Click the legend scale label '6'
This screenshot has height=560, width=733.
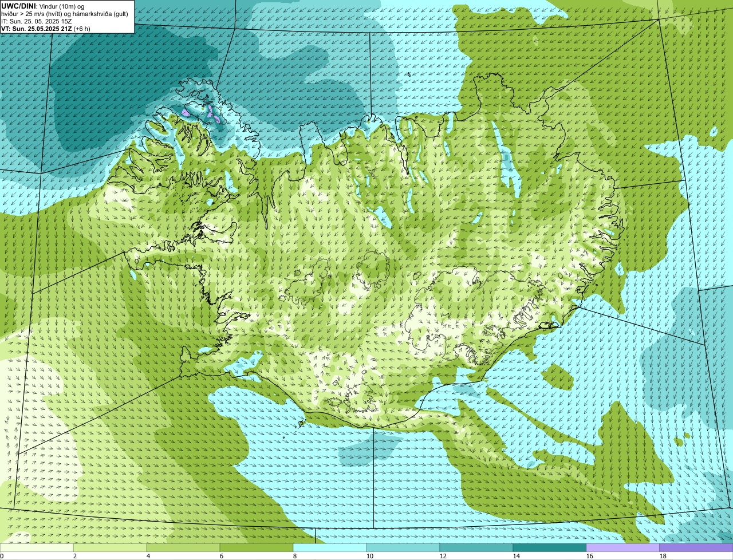pyautogui.click(x=222, y=556)
